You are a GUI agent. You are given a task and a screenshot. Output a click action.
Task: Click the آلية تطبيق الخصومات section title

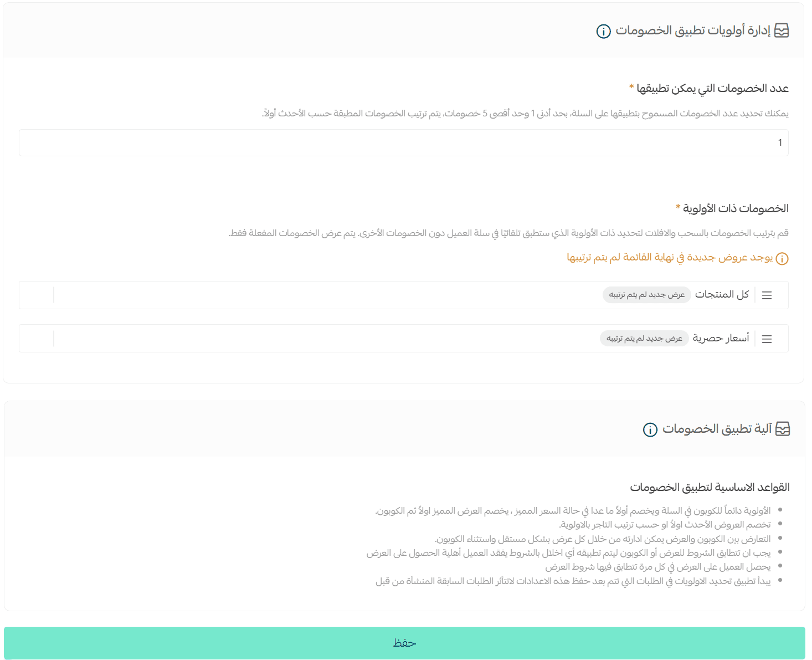[717, 429]
